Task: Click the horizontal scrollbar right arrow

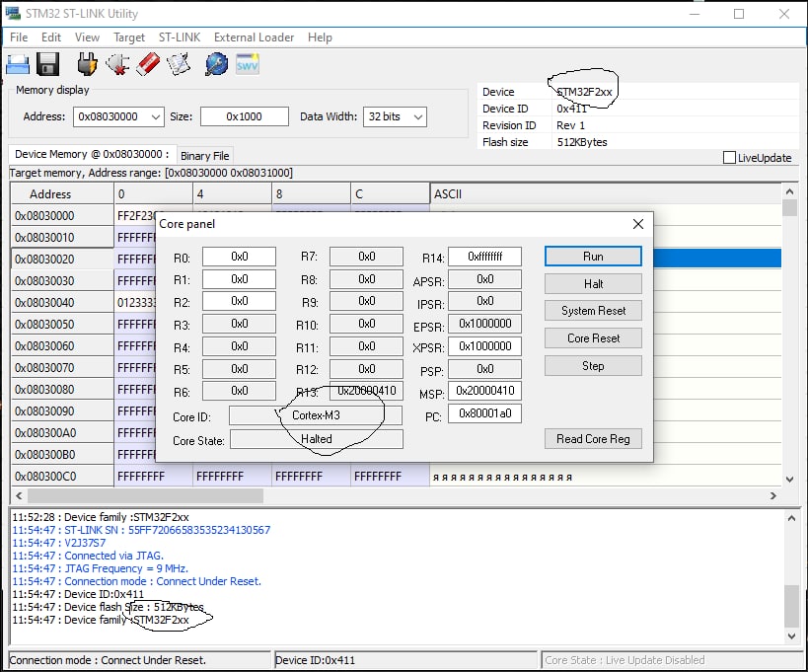Action: [772, 495]
